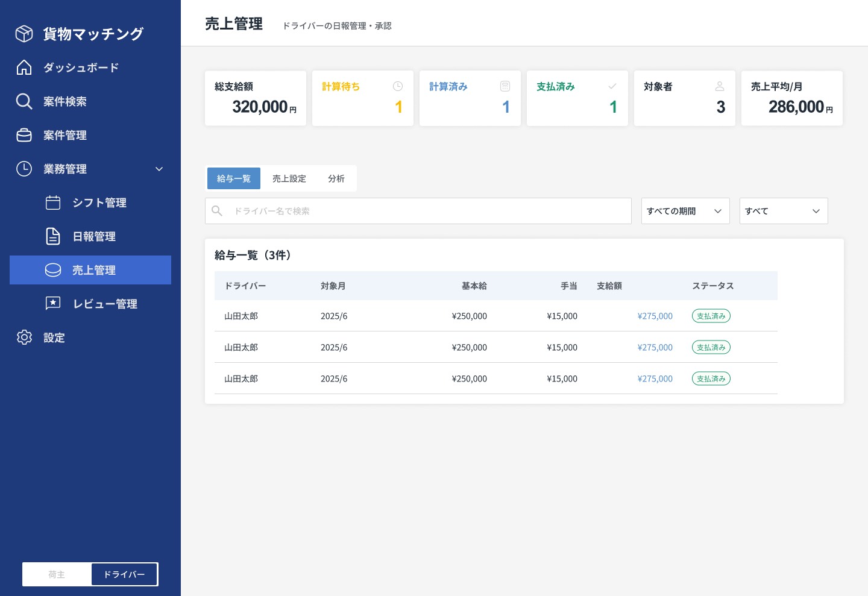Viewport: 868px width, 596px height.
Task: Click the first row's ¥275,000 amount link
Action: point(655,316)
